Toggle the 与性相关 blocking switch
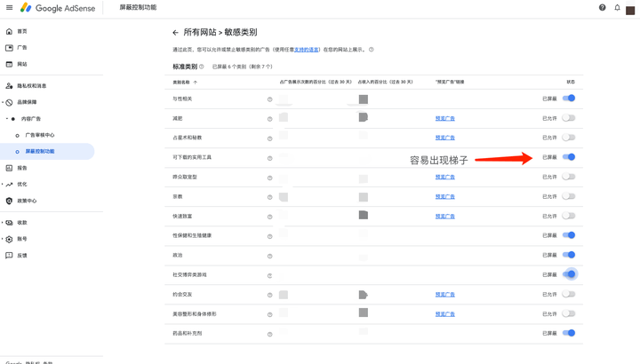Screen dimensions: 640x364 pos(569,99)
